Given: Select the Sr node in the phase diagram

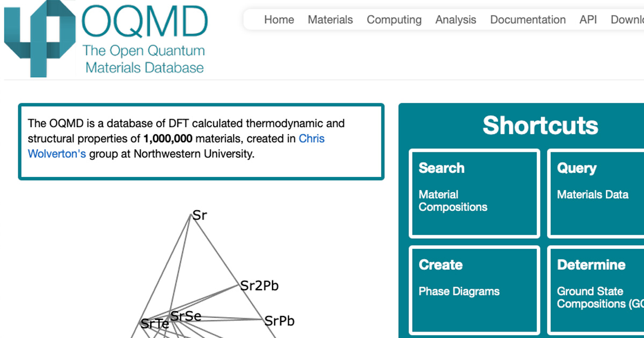Looking at the screenshot, I should (200, 215).
